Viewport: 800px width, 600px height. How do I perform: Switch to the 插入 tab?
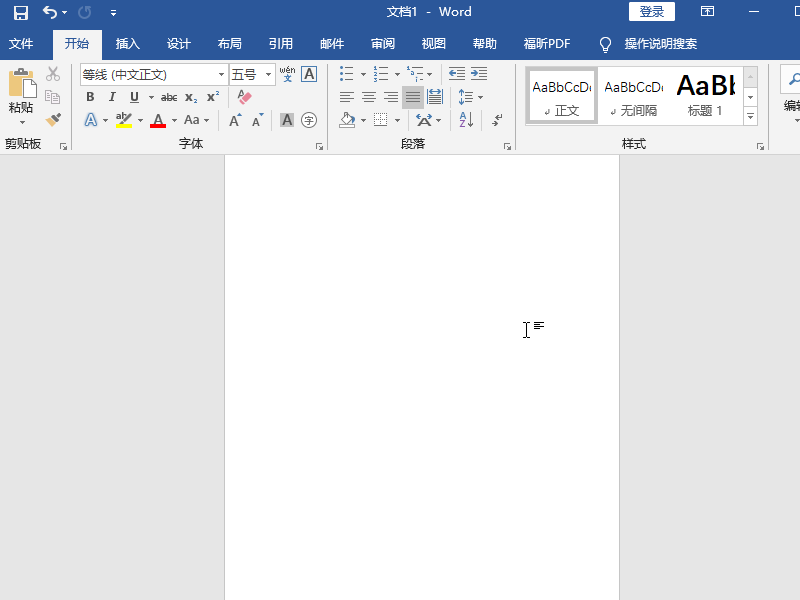(x=128, y=44)
